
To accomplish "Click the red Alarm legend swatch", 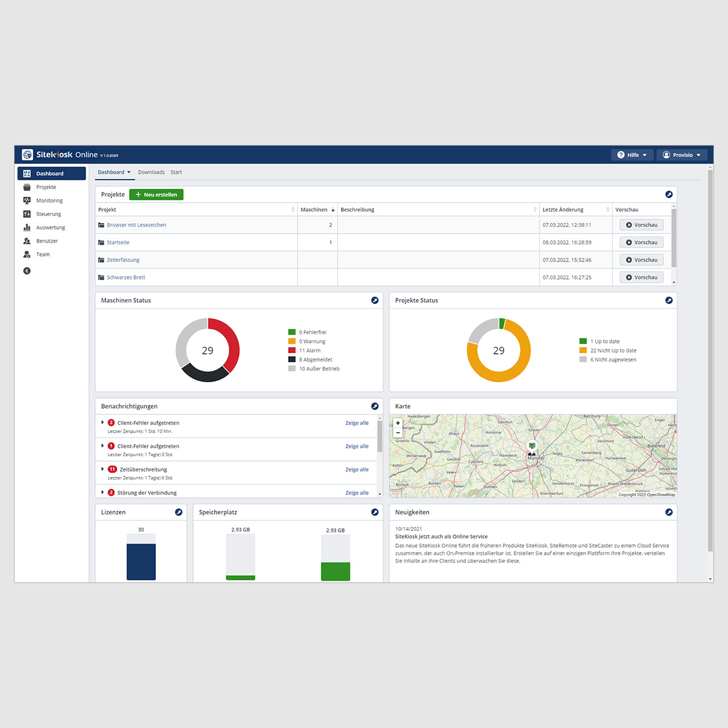I will point(292,351).
